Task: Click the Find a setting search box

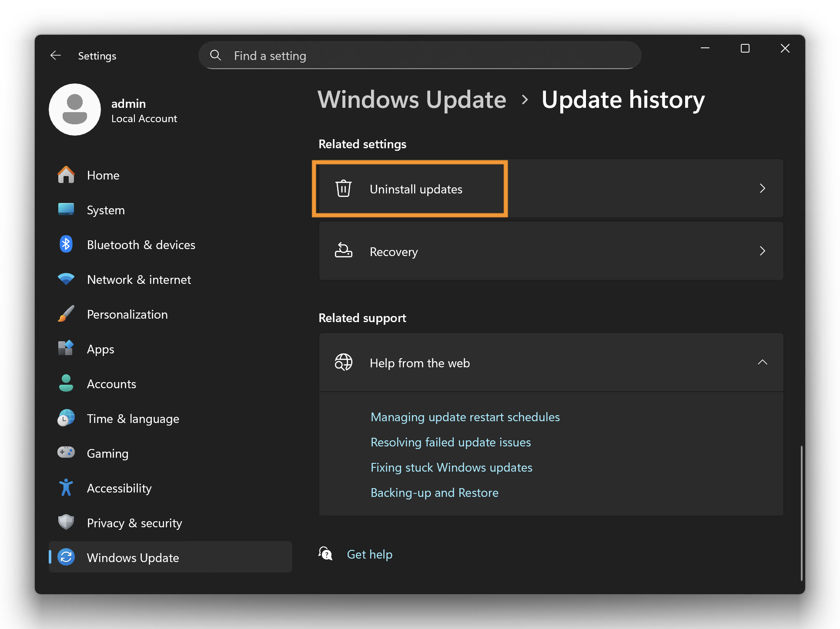Action: (x=420, y=56)
